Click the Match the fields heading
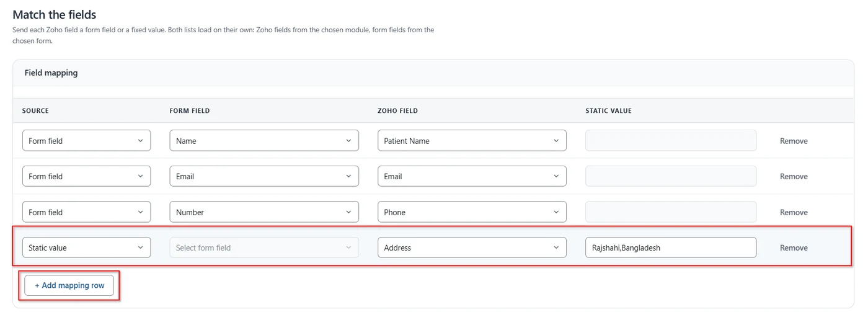 55,14
